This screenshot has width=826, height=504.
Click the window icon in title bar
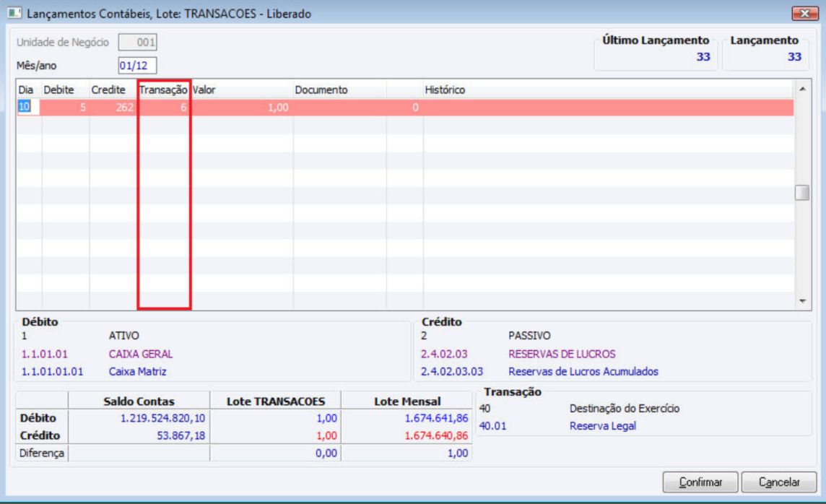14,13
